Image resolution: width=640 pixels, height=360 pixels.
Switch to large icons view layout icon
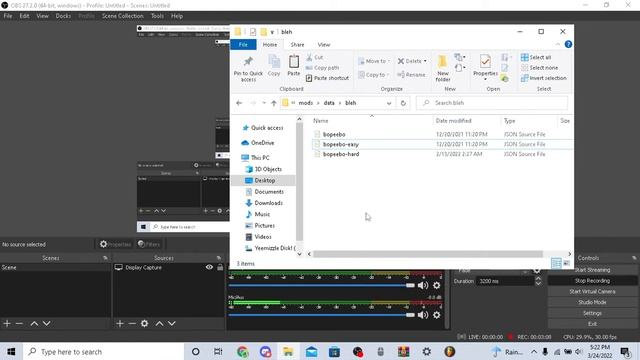pos(567,264)
